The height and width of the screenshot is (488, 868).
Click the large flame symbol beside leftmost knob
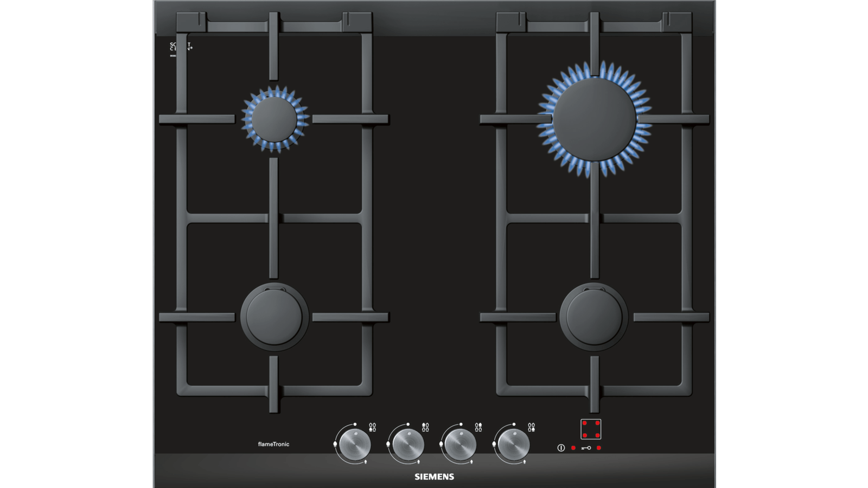[x=335, y=444]
